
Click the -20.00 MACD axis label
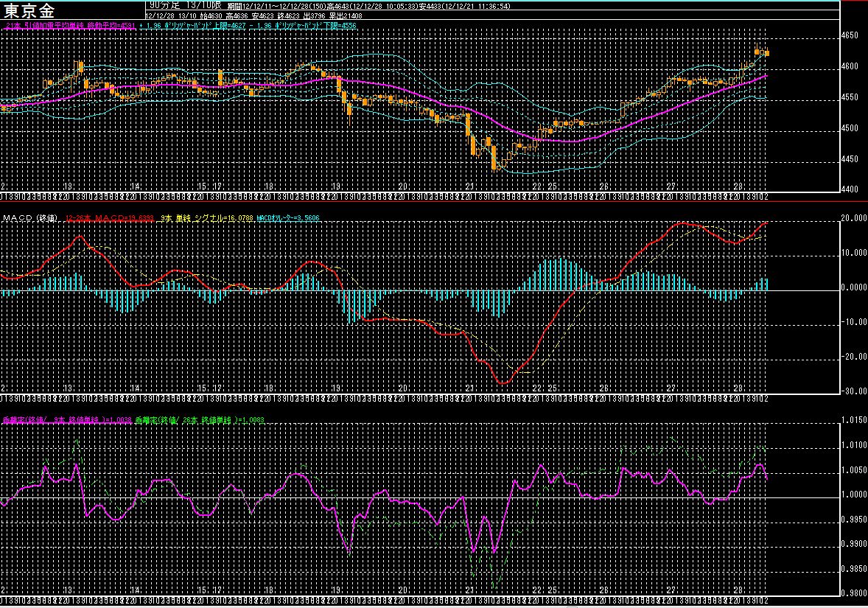tap(853, 357)
